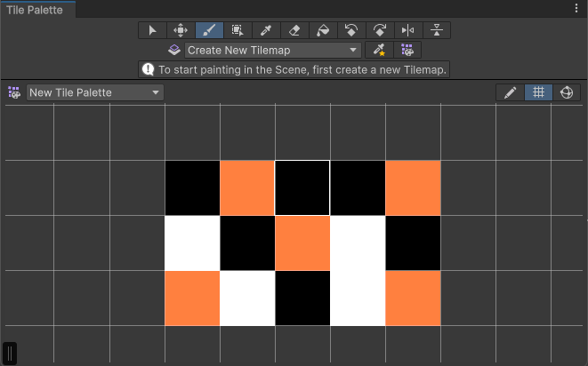588x366 pixels.
Task: Rotate tile counter-clockwise
Action: [x=351, y=30]
